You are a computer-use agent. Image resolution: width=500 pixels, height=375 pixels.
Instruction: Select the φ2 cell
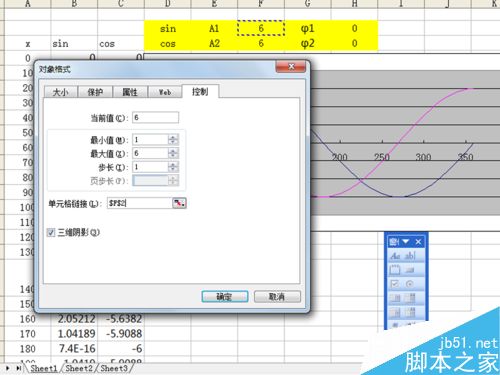point(308,43)
